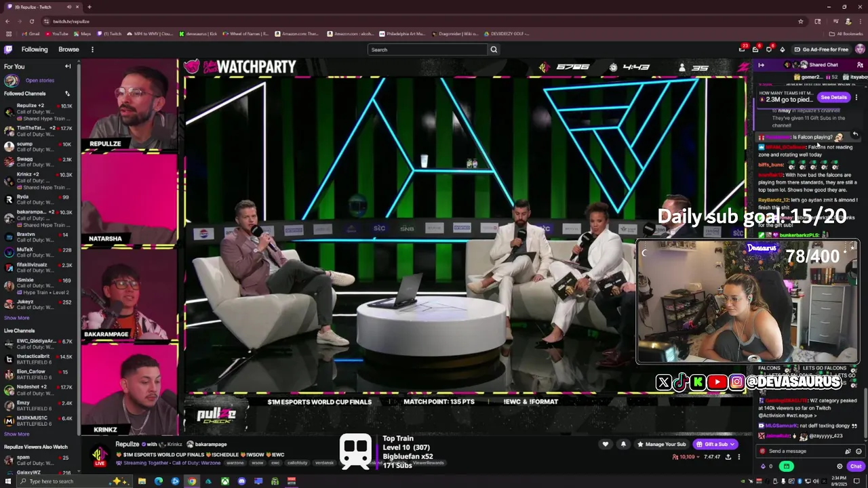This screenshot has width=868, height=488.
Task: Open File Explorer from the taskbar
Action: [x=142, y=481]
